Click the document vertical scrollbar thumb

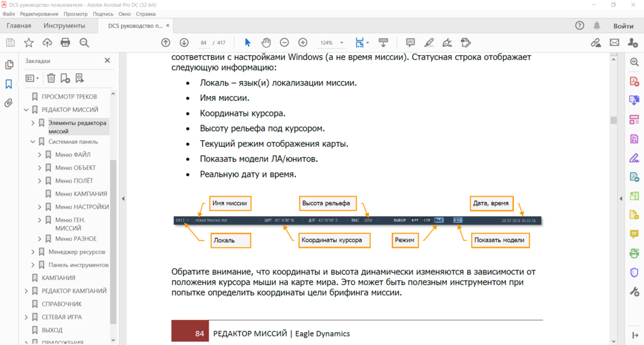(614, 120)
